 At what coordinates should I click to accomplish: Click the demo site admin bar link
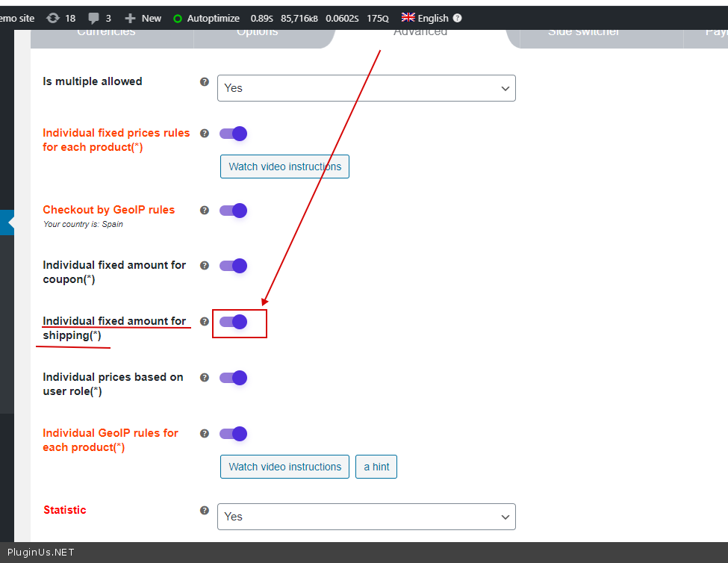pyautogui.click(x=17, y=18)
